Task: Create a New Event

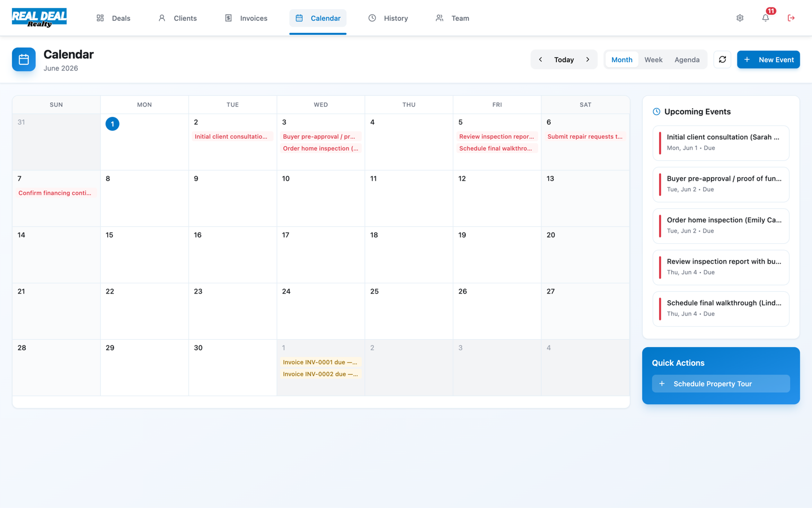Action: 769,59
